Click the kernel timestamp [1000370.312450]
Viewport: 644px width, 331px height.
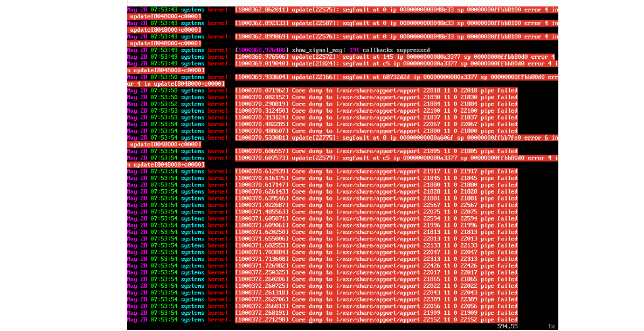click(x=262, y=111)
